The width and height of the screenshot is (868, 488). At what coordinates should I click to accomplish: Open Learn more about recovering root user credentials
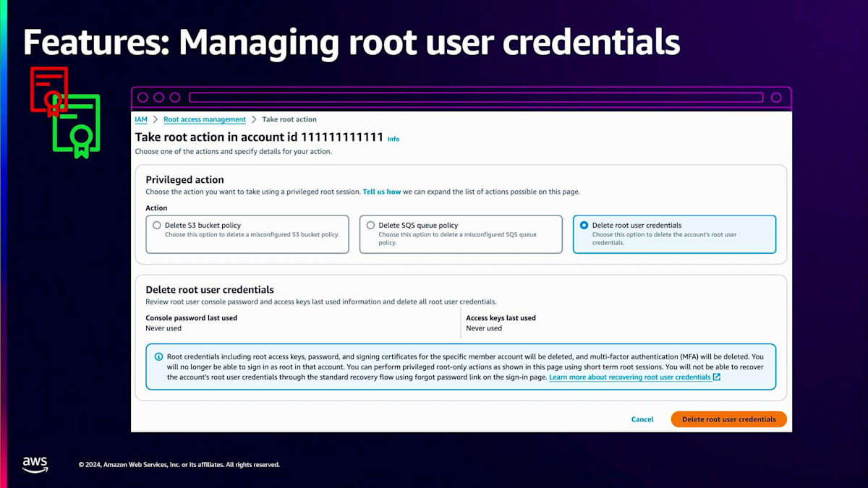click(630, 377)
